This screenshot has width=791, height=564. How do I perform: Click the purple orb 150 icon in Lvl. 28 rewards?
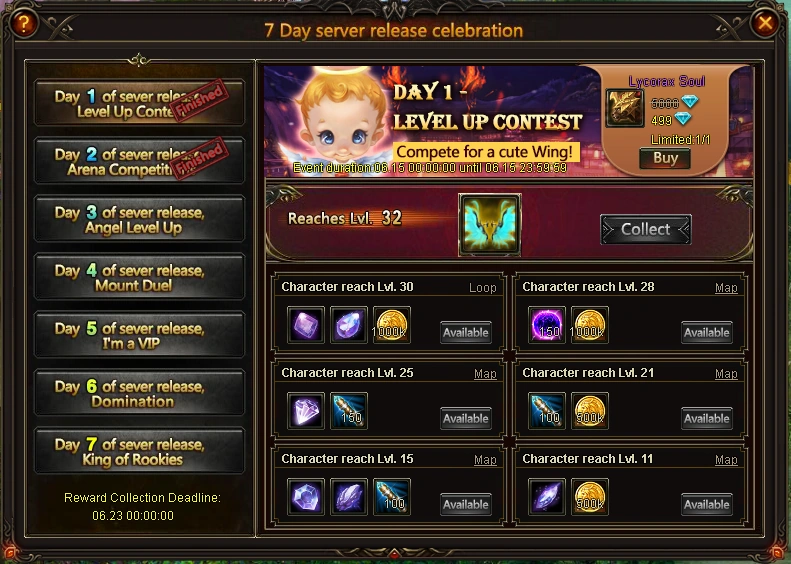(546, 325)
